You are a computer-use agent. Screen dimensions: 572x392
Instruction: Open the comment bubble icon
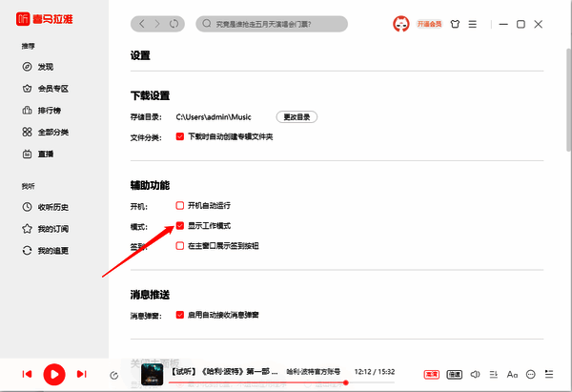coord(531,374)
